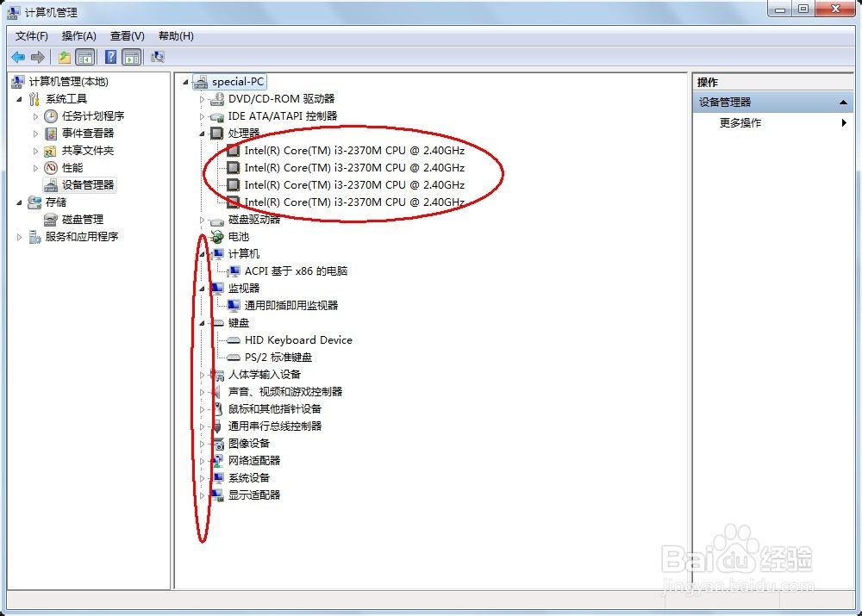Click the 电池 device category icon

click(x=217, y=237)
